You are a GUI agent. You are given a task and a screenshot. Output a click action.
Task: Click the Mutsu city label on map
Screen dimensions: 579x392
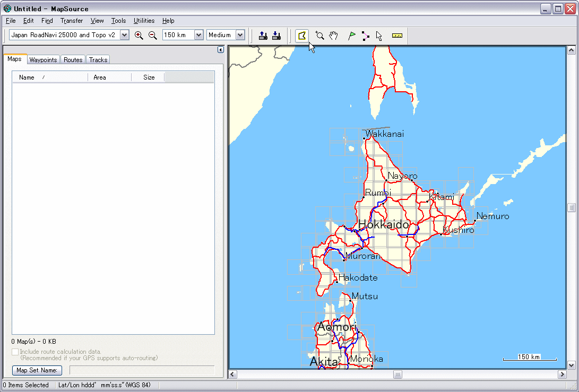coord(365,296)
